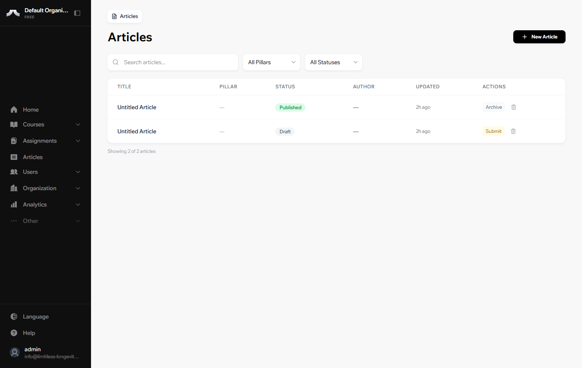Screen dimensions: 588x368
Task: Open the All Statuses filter dropdown
Action: coord(333,62)
